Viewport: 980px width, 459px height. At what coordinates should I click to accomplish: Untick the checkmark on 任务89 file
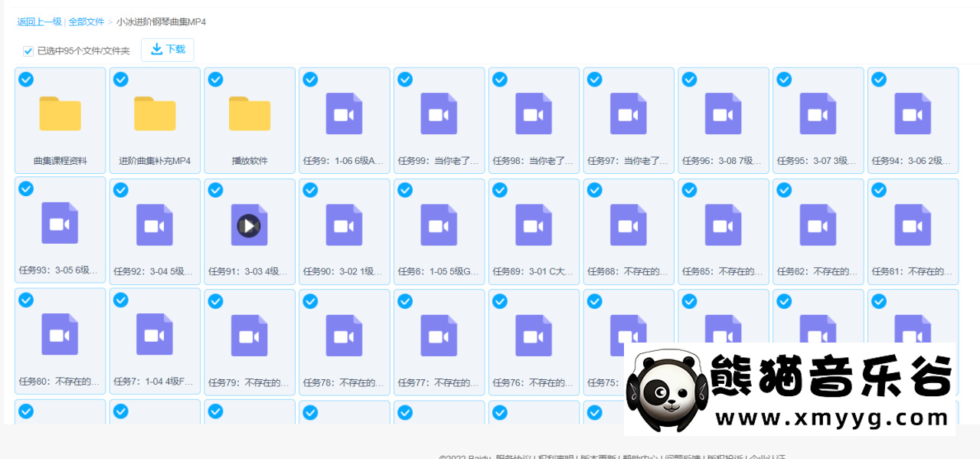coord(499,190)
